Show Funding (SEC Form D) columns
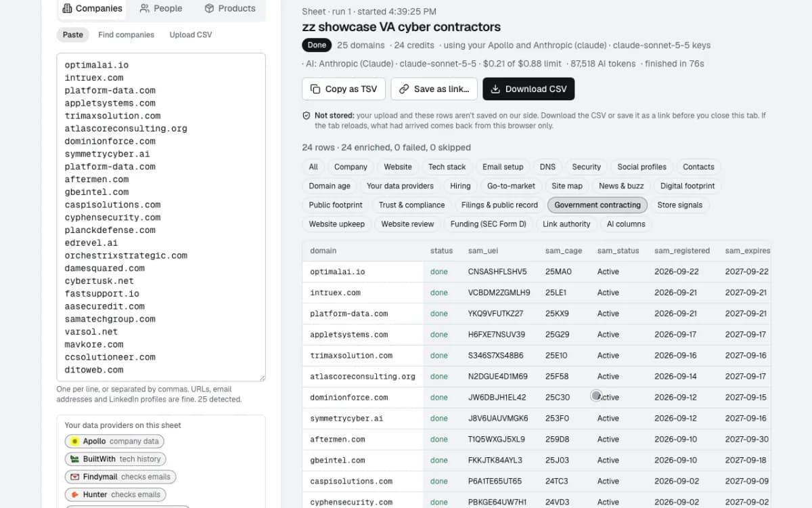The height and width of the screenshot is (508, 812). [489, 224]
